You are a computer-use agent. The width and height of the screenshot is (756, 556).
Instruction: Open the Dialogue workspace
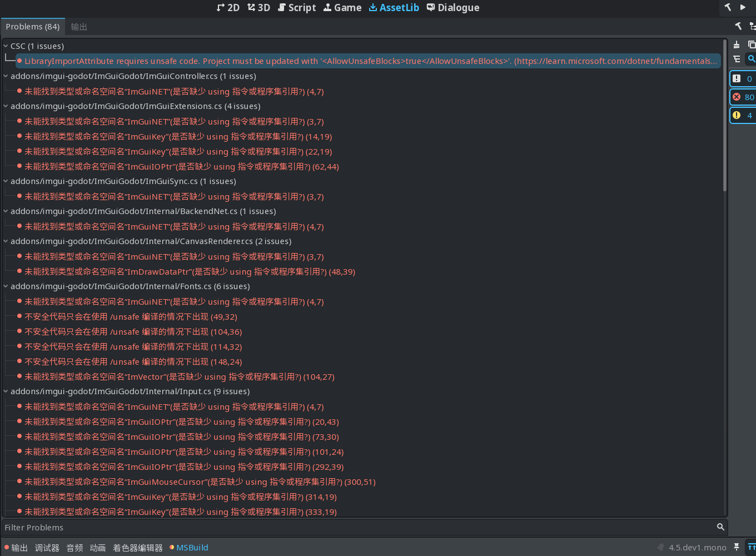tap(453, 8)
